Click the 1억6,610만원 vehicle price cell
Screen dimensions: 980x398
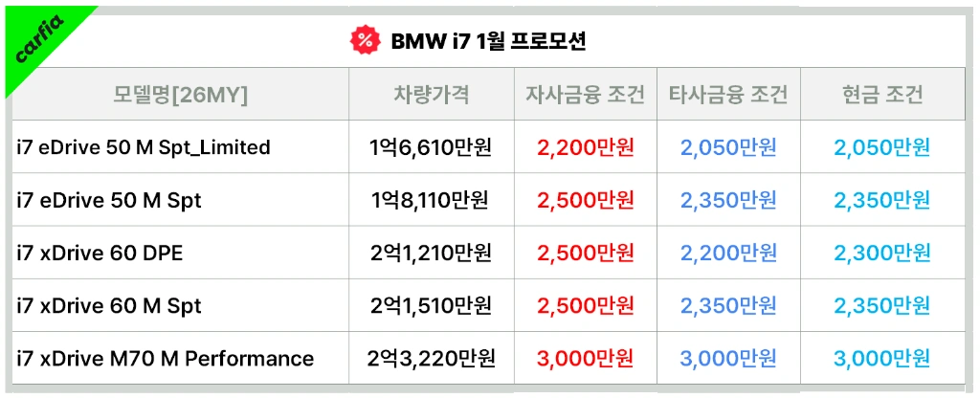pos(431,147)
